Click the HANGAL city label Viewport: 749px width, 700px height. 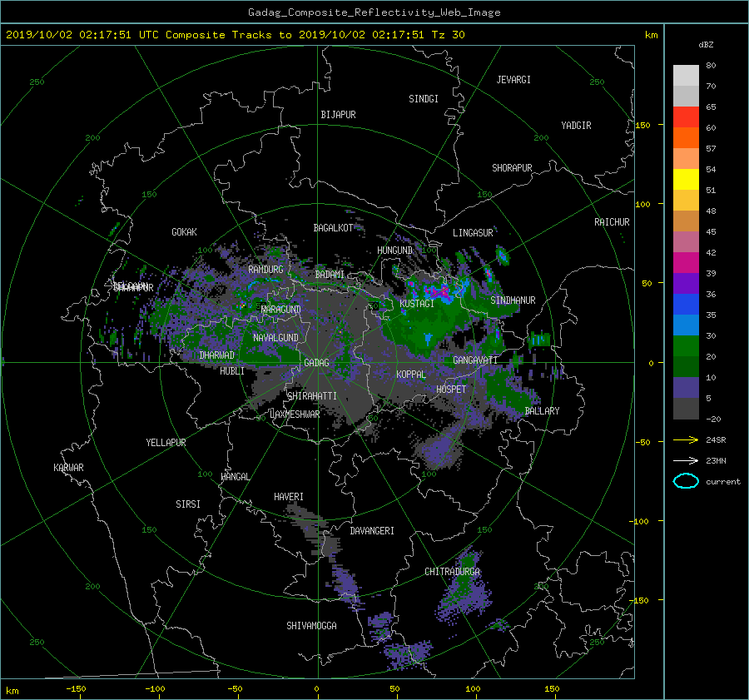[235, 477]
